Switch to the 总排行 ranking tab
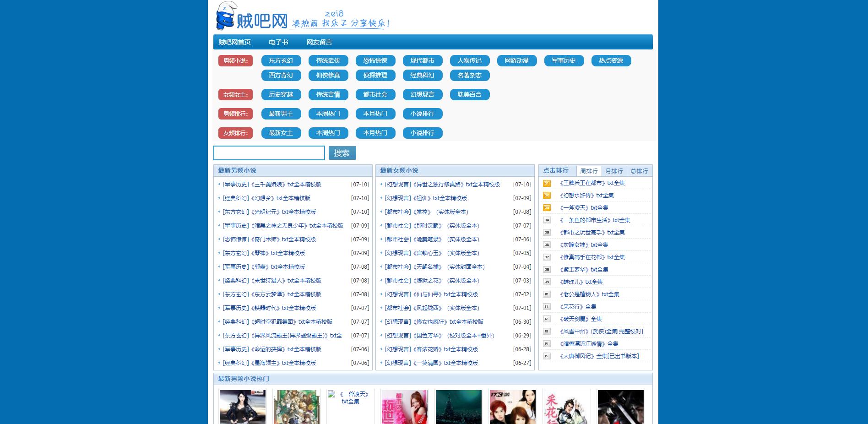Image resolution: width=868 pixels, height=424 pixels. click(639, 170)
